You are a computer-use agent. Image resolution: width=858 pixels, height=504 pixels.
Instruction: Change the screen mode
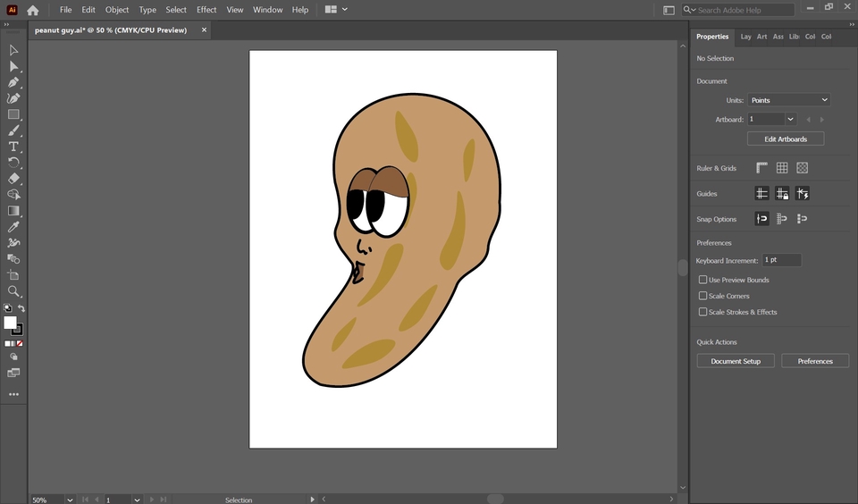13,374
